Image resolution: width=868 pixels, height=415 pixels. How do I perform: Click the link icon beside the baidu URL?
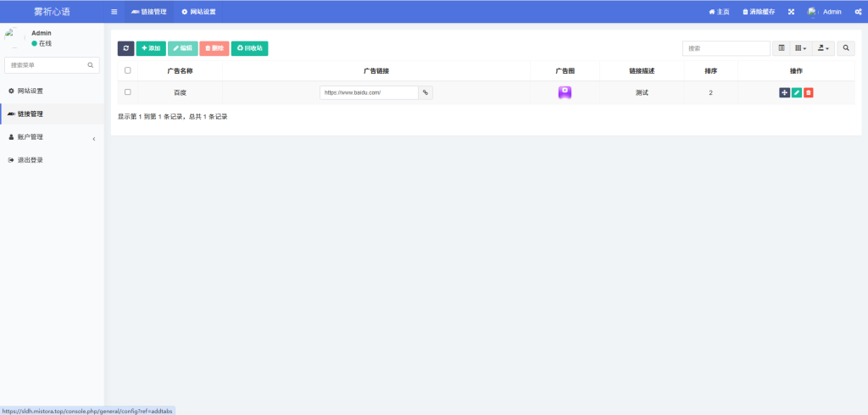pos(426,92)
